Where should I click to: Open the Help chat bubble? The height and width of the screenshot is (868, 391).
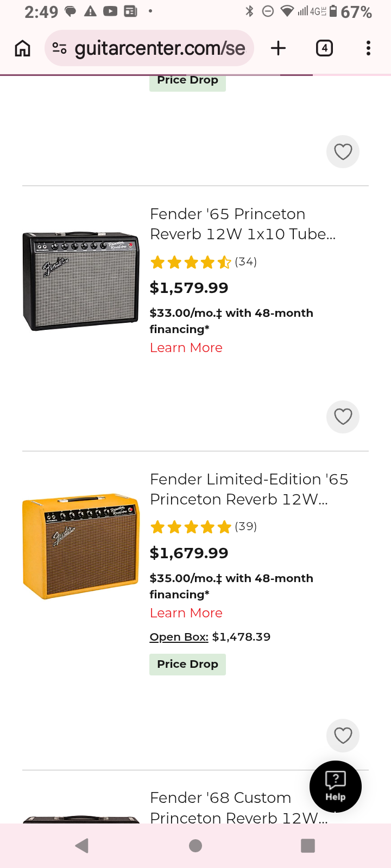[336, 787]
